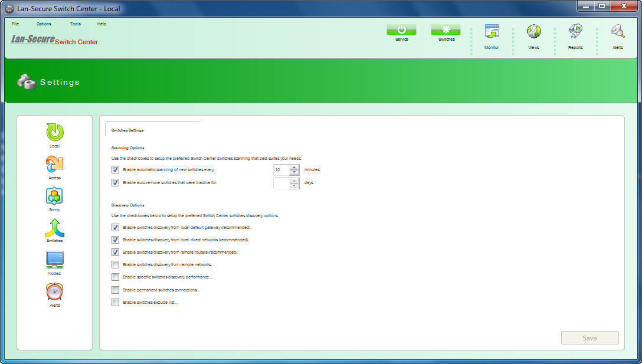Decrease the scanning minutes value
Image resolution: width=642 pixels, height=364 pixels.
[x=294, y=172]
